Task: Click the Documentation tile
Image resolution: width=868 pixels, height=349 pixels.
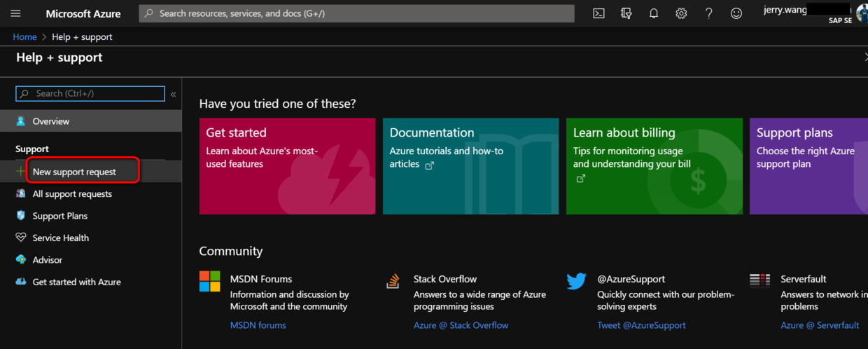Action: point(470,166)
